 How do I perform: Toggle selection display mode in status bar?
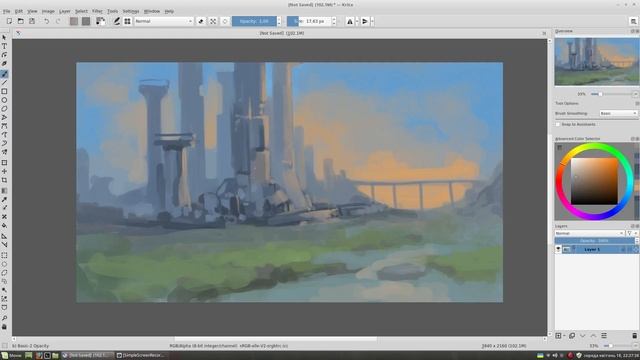point(5,346)
